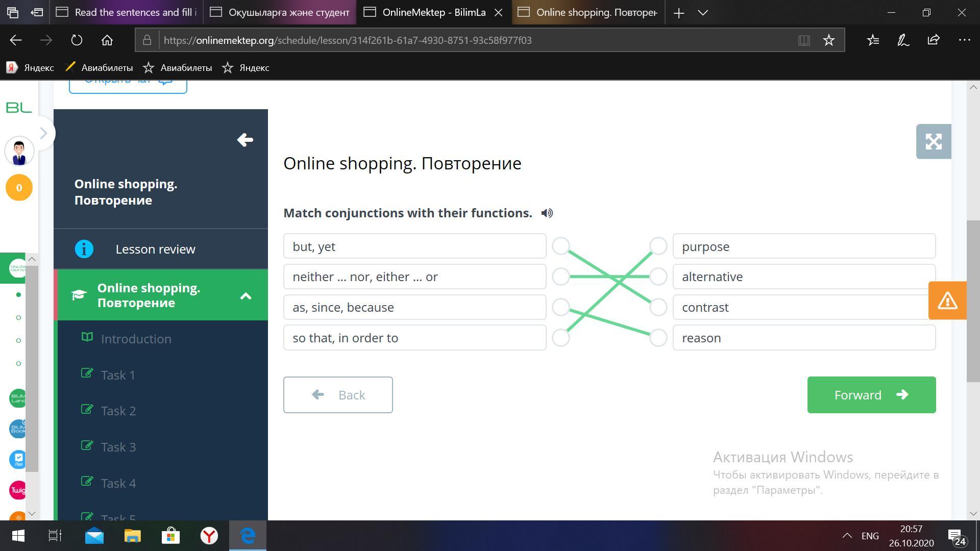
Task: Click the green Forward button
Action: (871, 395)
